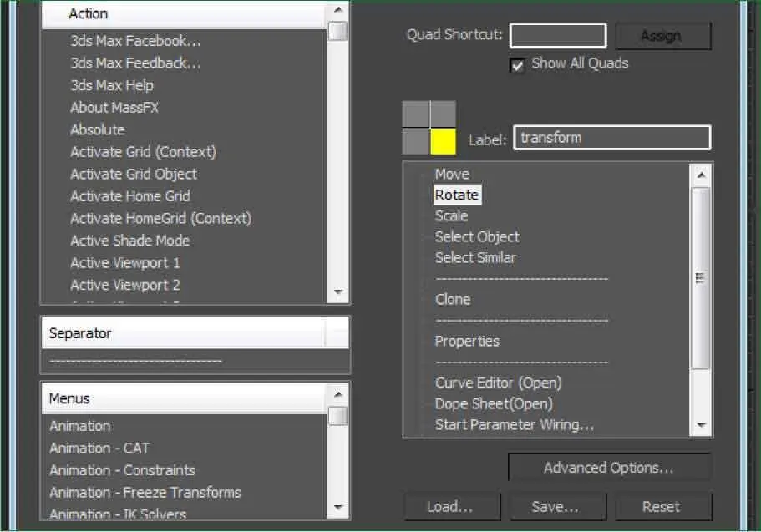Image resolution: width=761 pixels, height=532 pixels.
Task: Select Active Viewport 1 action
Action: click(x=125, y=263)
